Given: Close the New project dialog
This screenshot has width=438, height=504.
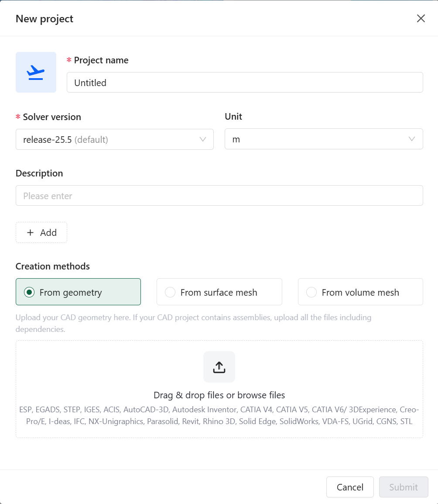Looking at the screenshot, I should [421, 18].
